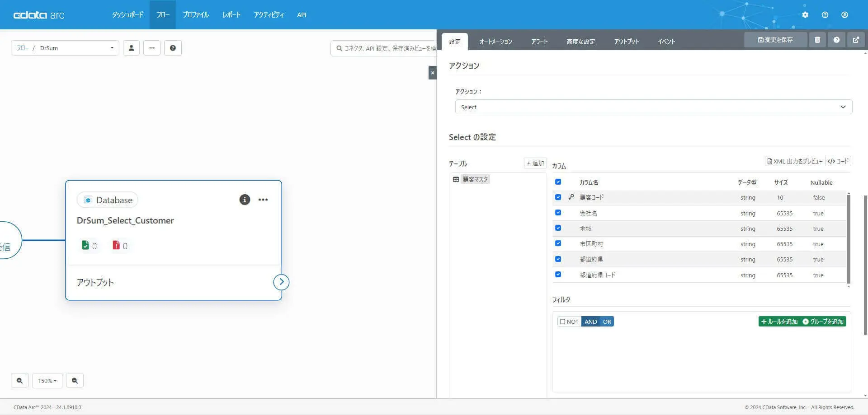This screenshot has height=415, width=868.
Task: Uncheck the 都道府県コード column checkbox
Action: 558,275
